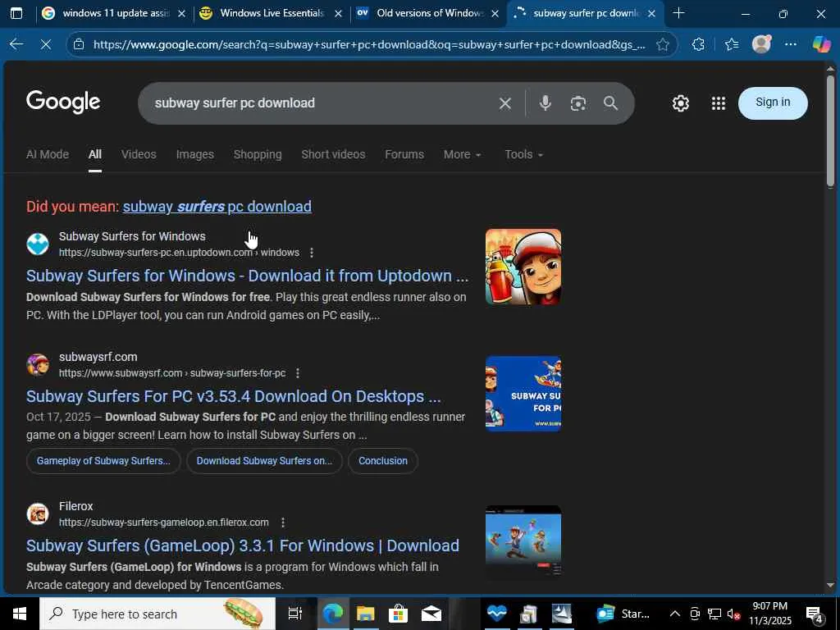Image resolution: width=840 pixels, height=630 pixels.
Task: Open Subway Surfers For PC v3.53.4 link
Action: tap(234, 396)
